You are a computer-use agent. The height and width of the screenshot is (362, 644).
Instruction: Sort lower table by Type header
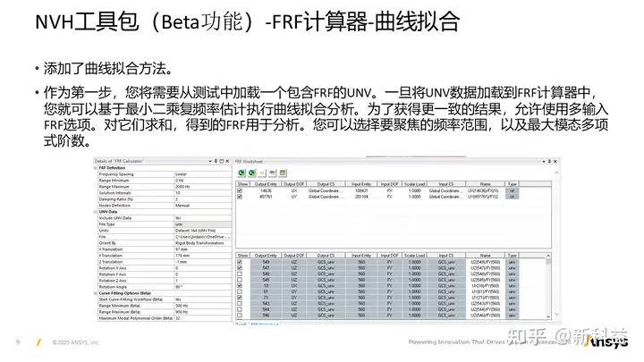[513, 256]
